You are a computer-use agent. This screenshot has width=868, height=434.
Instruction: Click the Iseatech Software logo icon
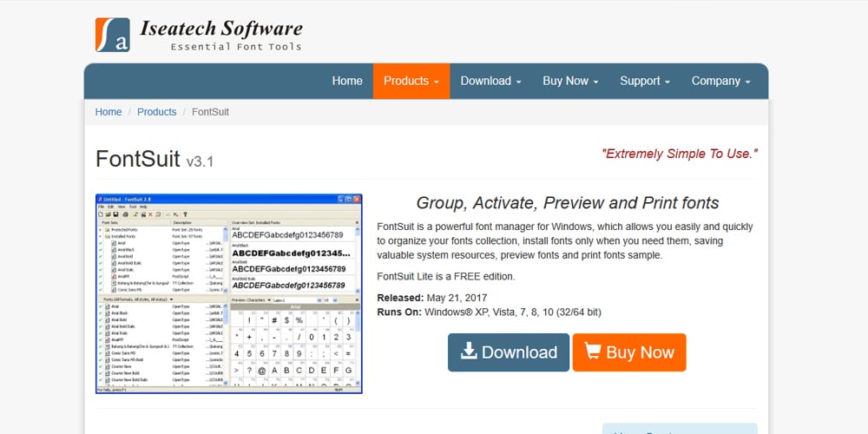(112, 35)
